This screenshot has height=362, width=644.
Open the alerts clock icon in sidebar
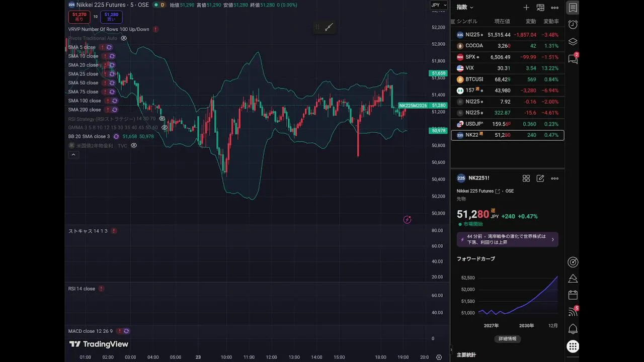[573, 25]
